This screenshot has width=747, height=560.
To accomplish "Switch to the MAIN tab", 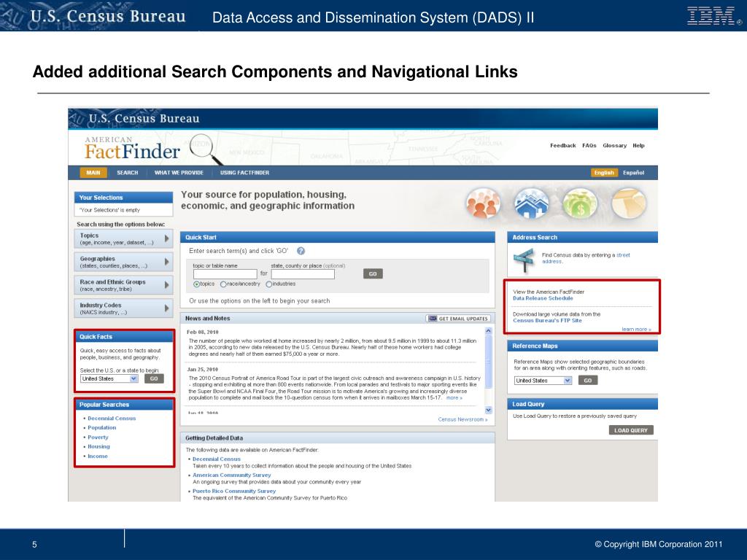I will pyautogui.click(x=93, y=173).
